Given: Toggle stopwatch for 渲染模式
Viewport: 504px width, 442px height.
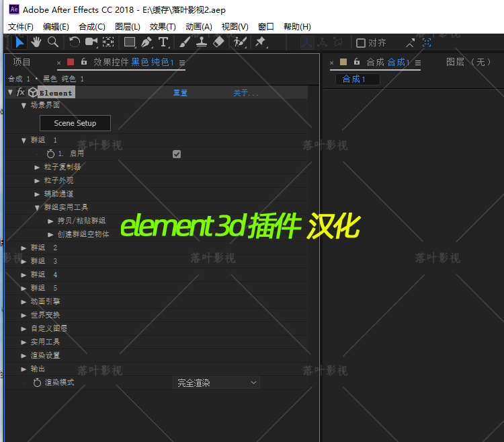Looking at the screenshot, I should click(x=37, y=383).
